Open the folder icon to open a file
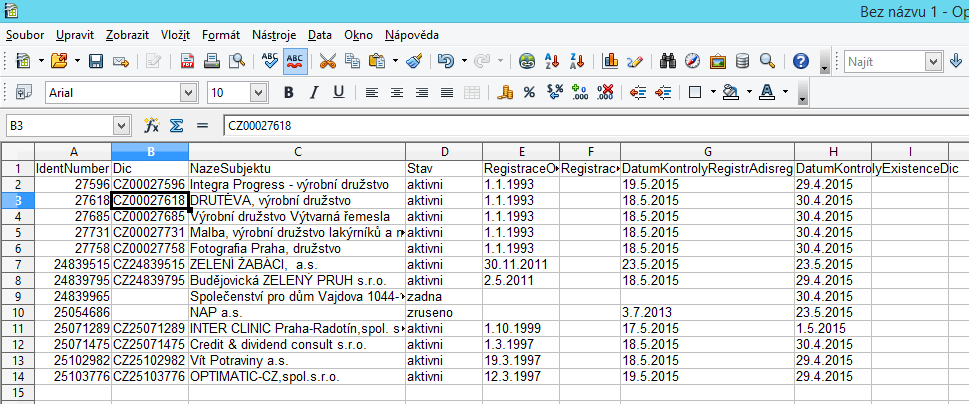This screenshot has height=404, width=969. point(59,61)
